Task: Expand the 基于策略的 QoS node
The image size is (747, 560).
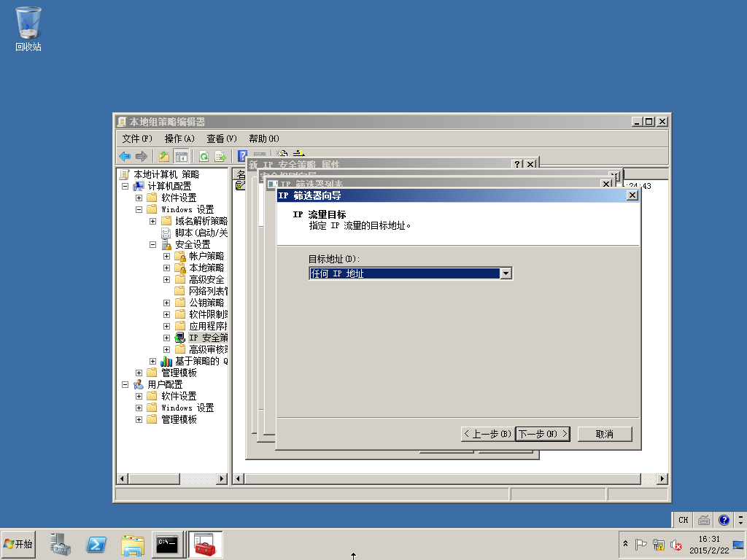Action: point(152,361)
